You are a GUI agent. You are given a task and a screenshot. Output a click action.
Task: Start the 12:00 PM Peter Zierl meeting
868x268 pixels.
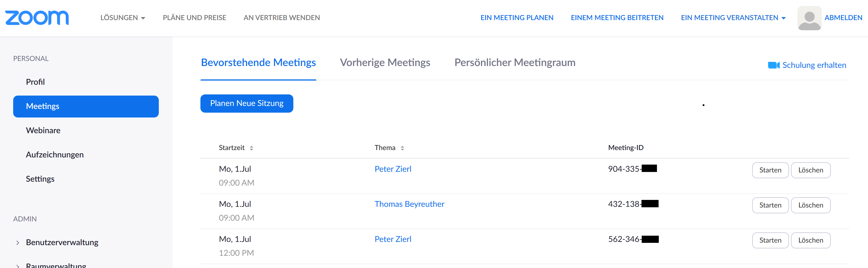pyautogui.click(x=770, y=240)
